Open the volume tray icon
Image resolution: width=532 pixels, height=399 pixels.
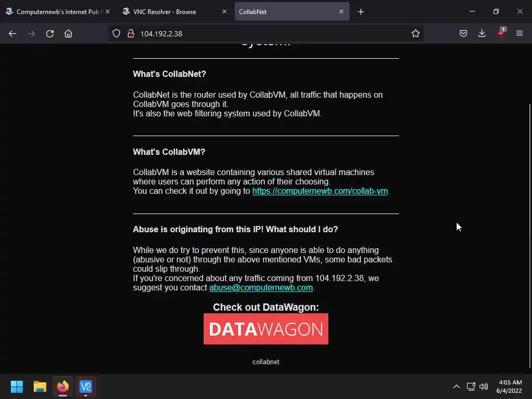(484, 387)
